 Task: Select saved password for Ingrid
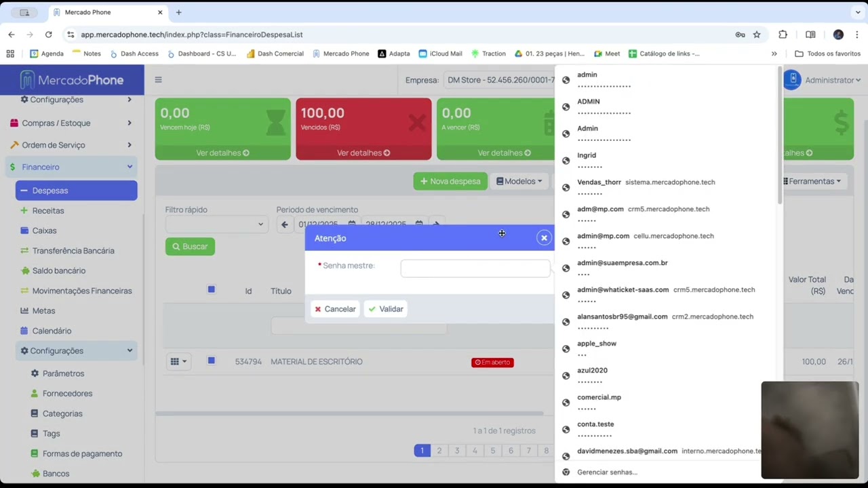667,161
